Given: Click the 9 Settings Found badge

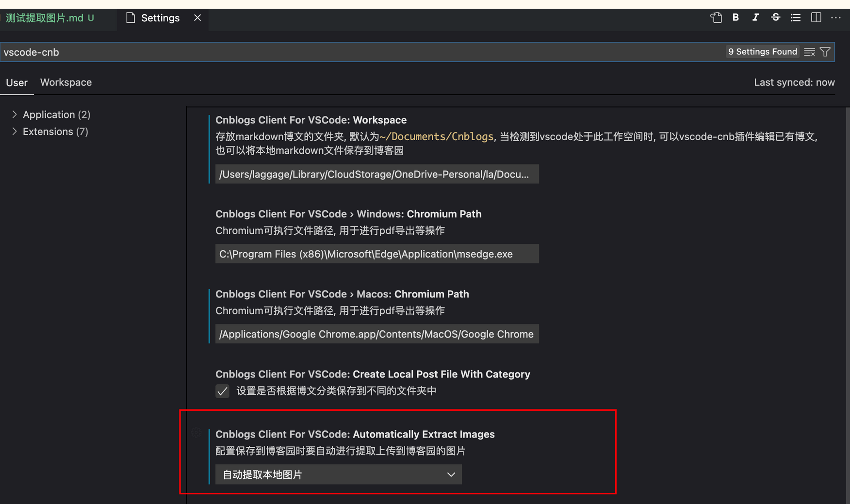Looking at the screenshot, I should [x=763, y=52].
